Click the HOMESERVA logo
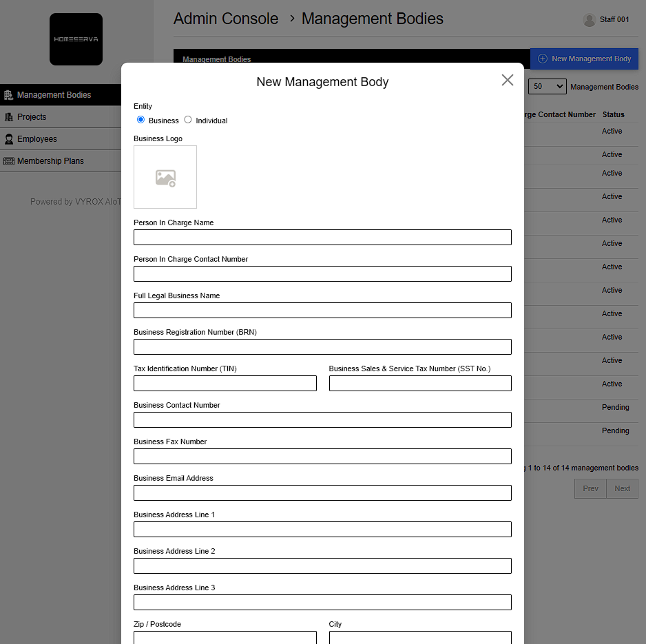The width and height of the screenshot is (646, 644). click(76, 39)
